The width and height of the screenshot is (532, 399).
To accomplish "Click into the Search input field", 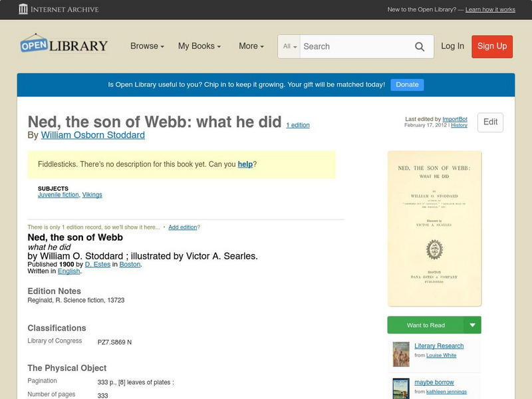I will tap(356, 47).
